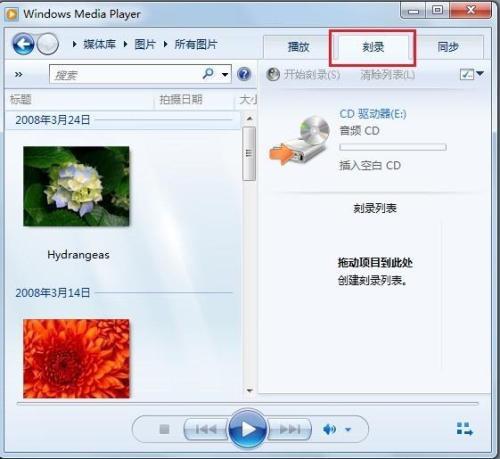
Task: Select the Hydrangeas thumbnail image
Action: tap(76, 186)
